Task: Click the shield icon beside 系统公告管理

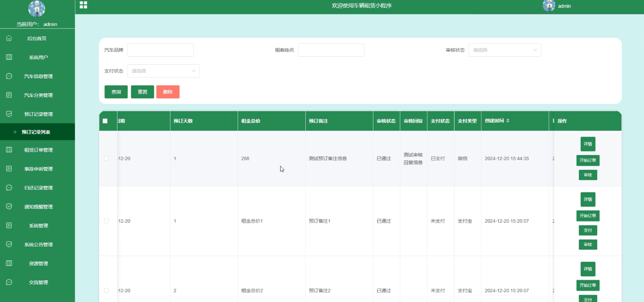Action: click(x=9, y=244)
